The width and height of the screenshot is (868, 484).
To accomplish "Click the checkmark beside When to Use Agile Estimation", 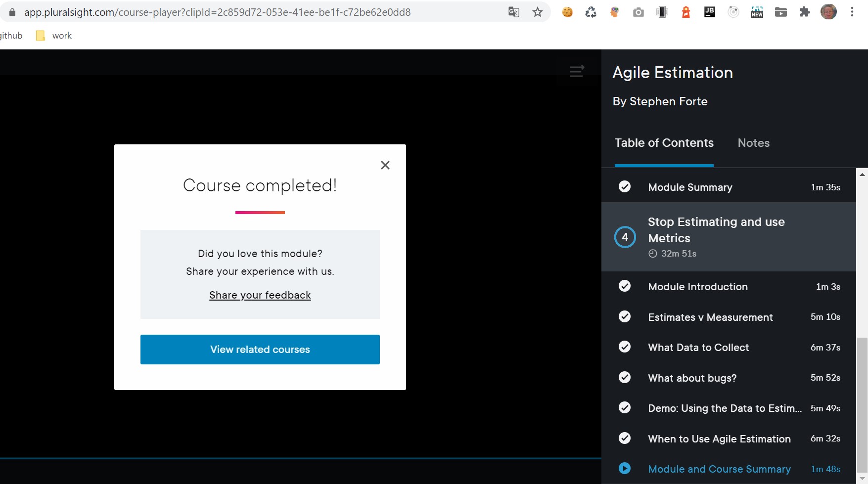I will [625, 438].
